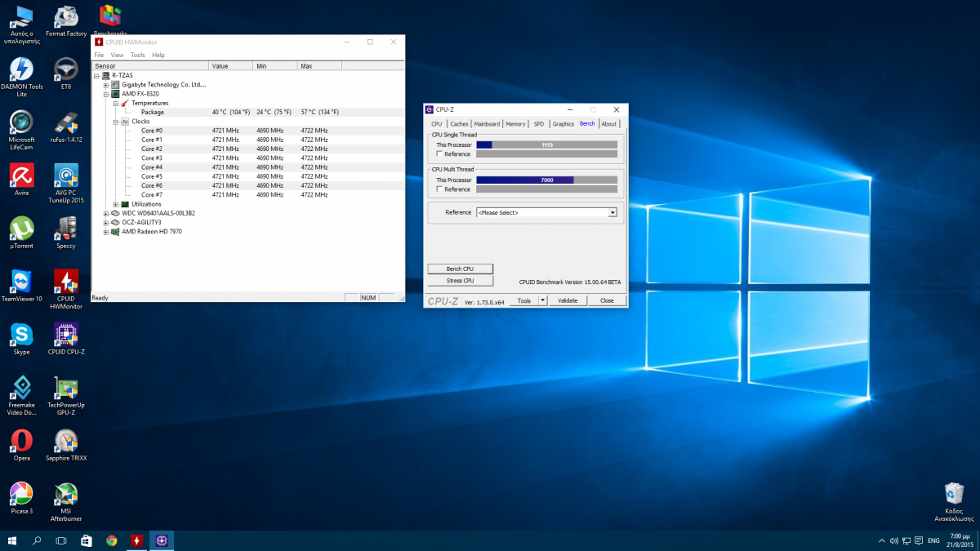Switch to the Mainboard tab in CPU-Z
980x551 pixels.
[488, 124]
